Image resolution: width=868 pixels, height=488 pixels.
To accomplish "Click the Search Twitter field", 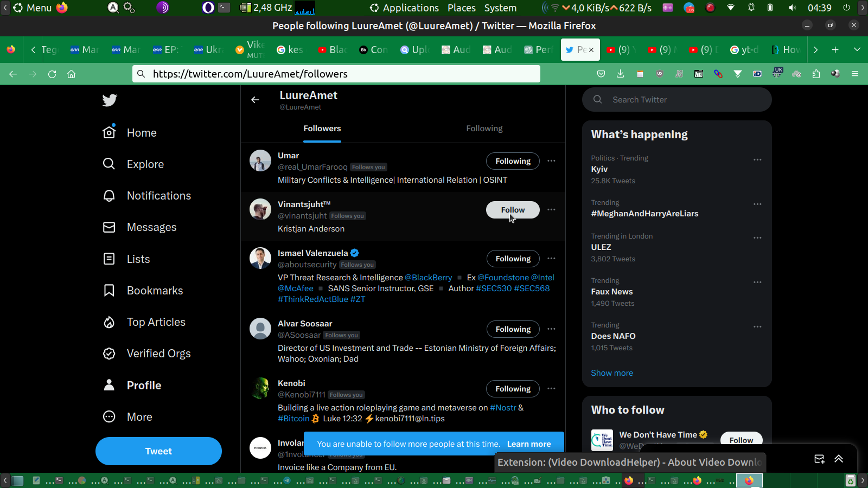I will coord(677,100).
